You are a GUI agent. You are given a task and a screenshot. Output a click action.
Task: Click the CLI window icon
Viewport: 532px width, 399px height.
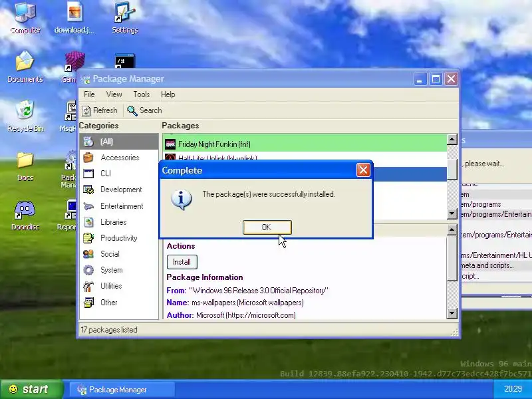click(x=88, y=174)
